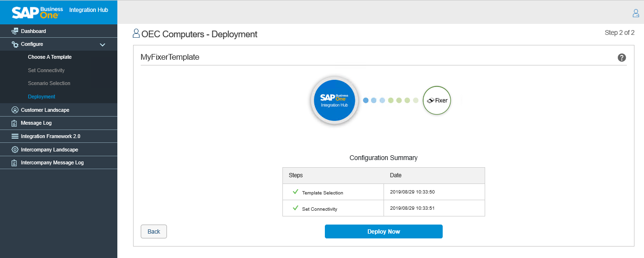Click the Message Log clipboard icon
644x258 pixels.
[x=15, y=123]
